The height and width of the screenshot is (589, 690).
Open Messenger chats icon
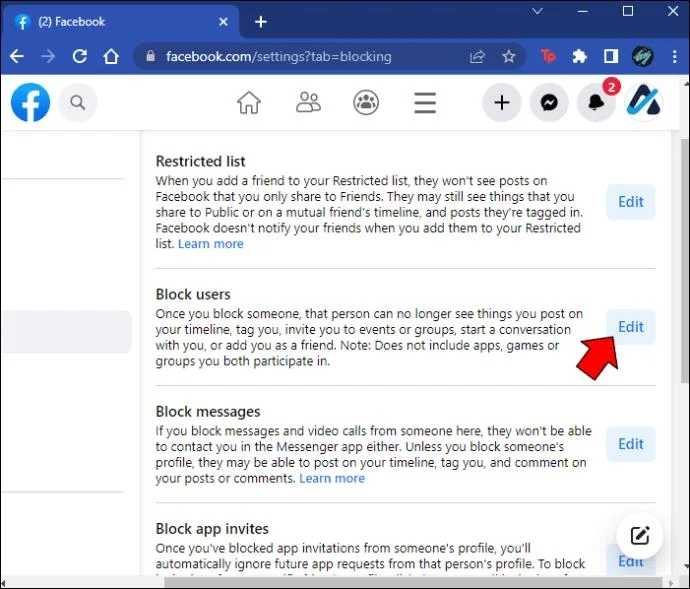point(549,103)
